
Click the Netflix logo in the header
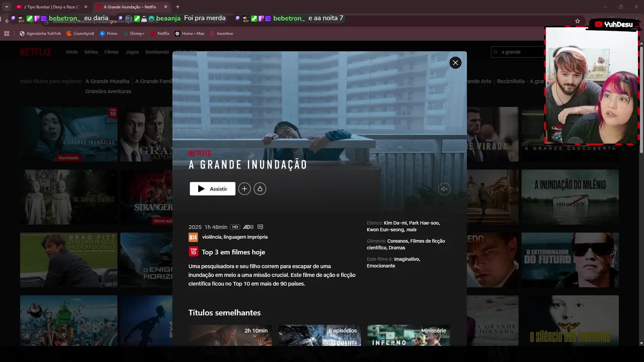pyautogui.click(x=36, y=52)
